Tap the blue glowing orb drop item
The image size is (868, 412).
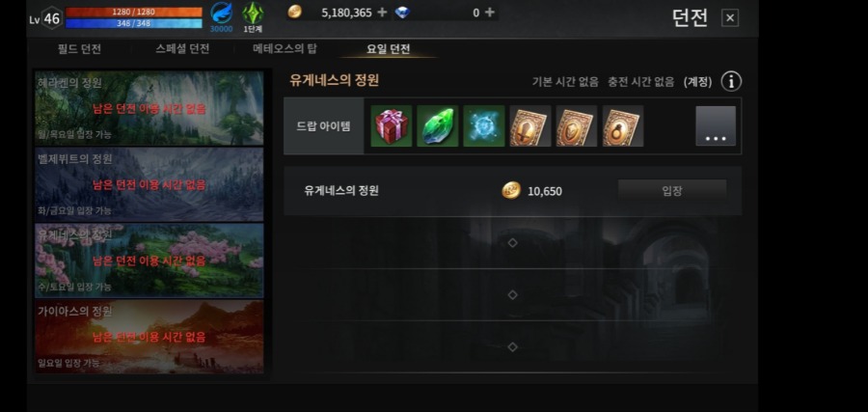pos(484,126)
